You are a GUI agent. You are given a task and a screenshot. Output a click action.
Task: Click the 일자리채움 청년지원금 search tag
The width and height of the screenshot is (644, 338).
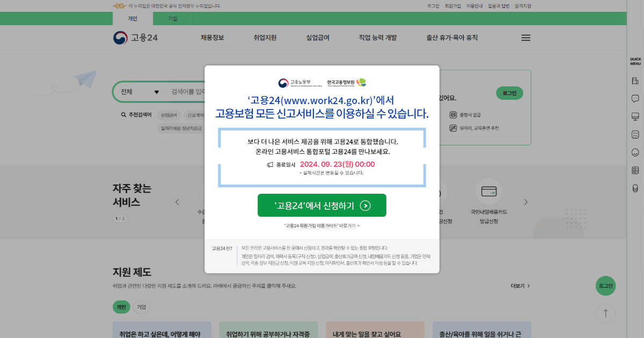coord(181,128)
